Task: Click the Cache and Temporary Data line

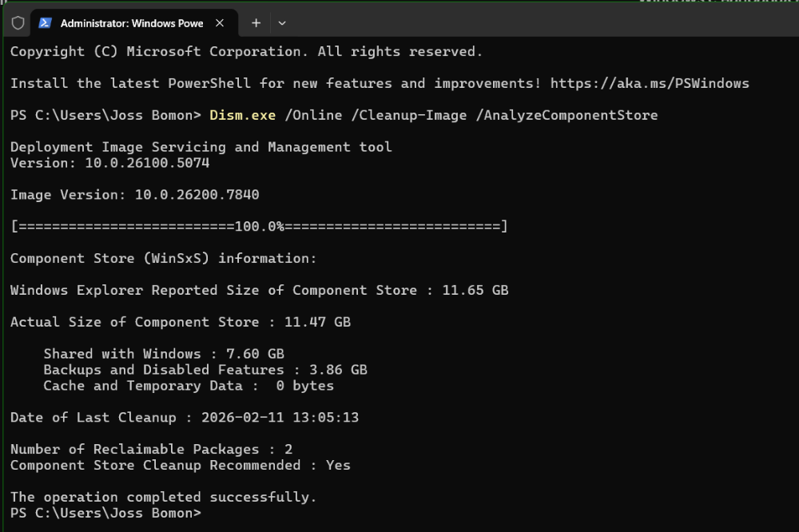Action: coord(189,386)
